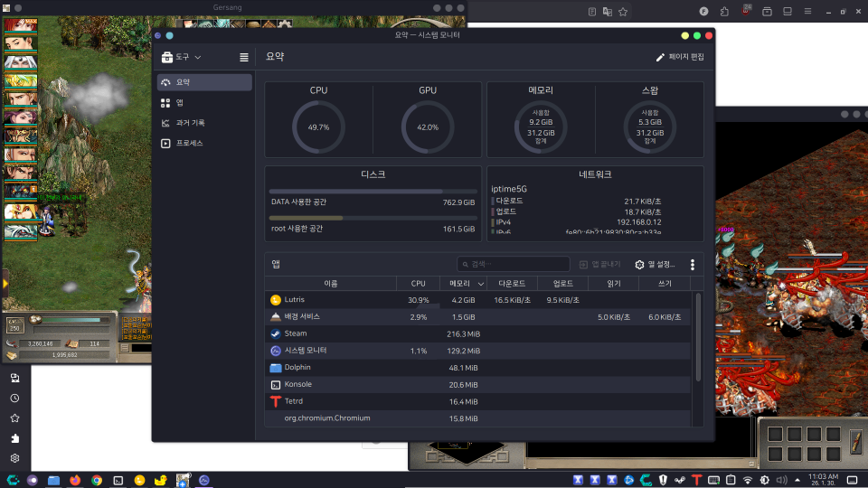
Task: Select the Lutris row in the app list
Action: 332,300
